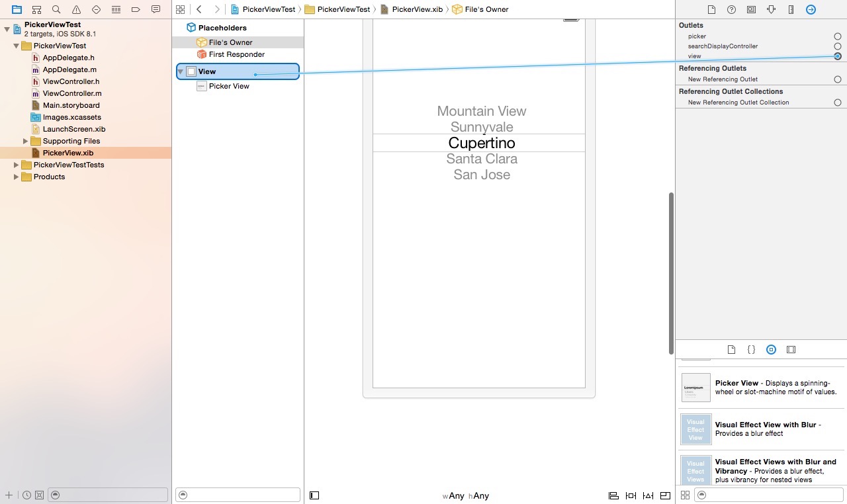847x504 pixels.
Task: Expand the PickerViewTestTests group
Action: [x=16, y=165]
